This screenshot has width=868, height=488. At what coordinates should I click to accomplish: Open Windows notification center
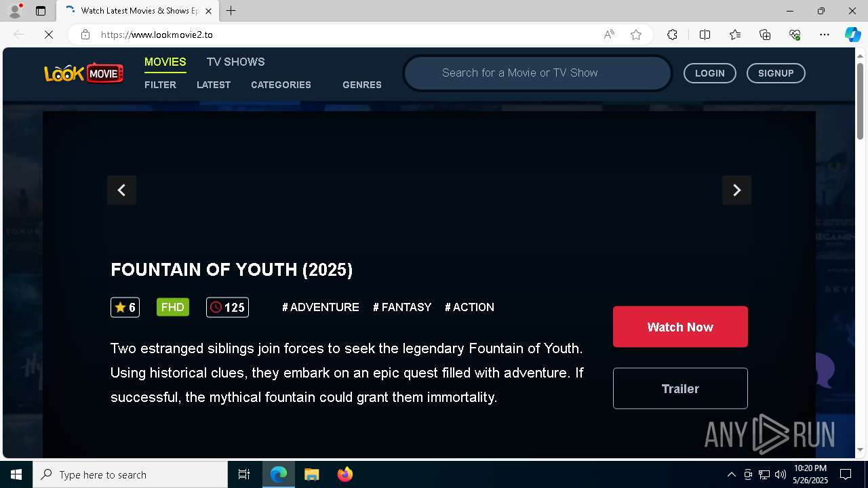point(846,474)
